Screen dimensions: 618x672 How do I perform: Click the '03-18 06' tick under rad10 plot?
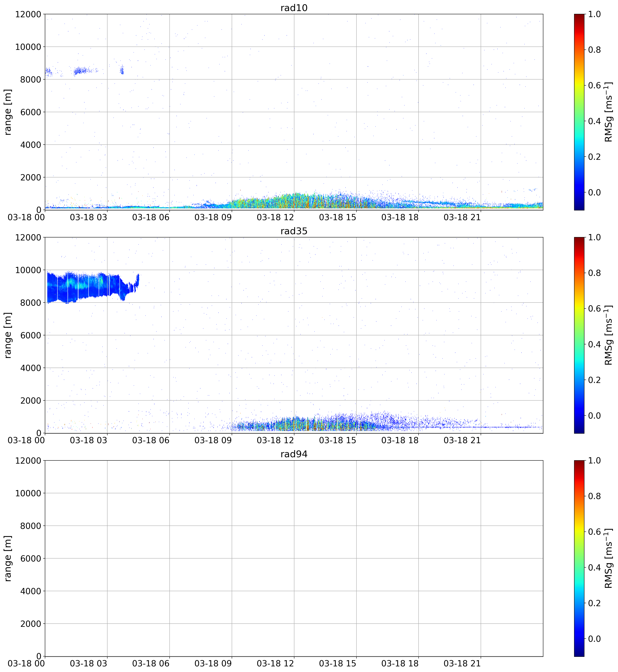(151, 217)
